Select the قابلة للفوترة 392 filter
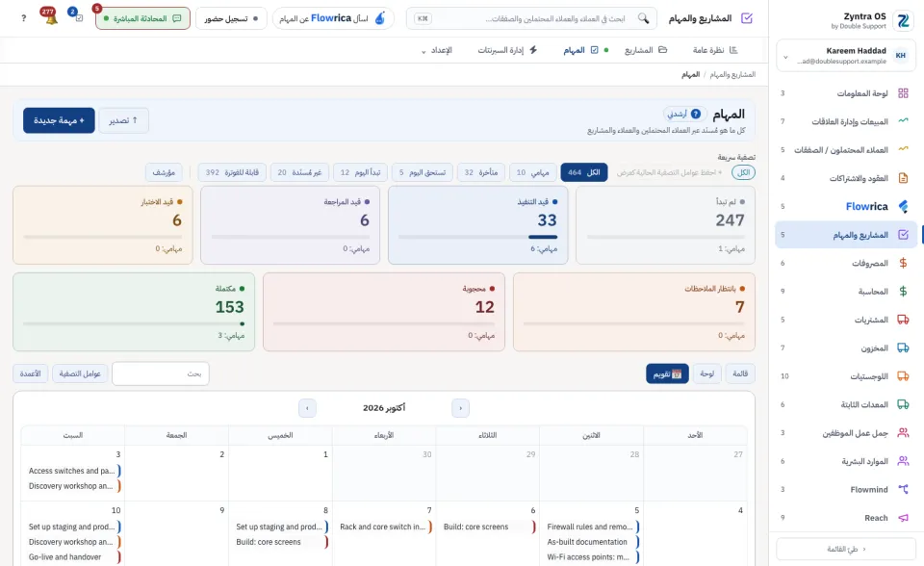 (232, 172)
